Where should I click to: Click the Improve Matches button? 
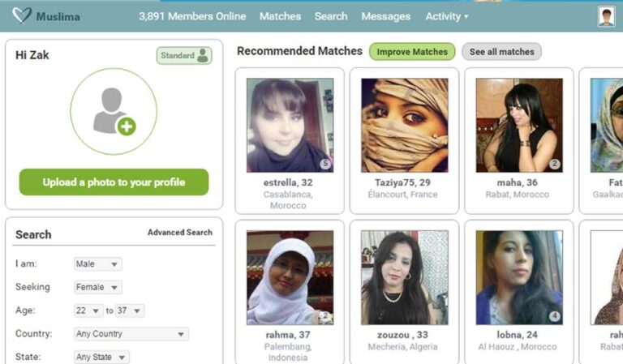(x=412, y=52)
